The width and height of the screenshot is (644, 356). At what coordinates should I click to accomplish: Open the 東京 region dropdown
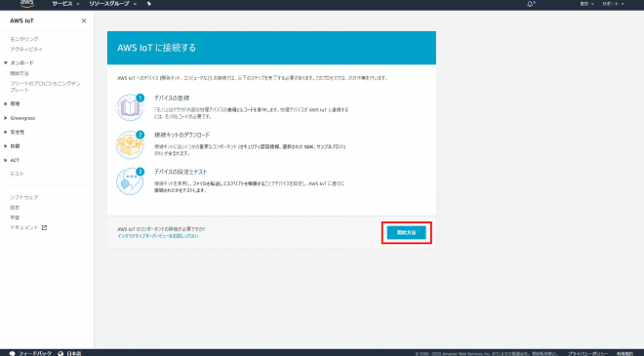click(x=586, y=4)
